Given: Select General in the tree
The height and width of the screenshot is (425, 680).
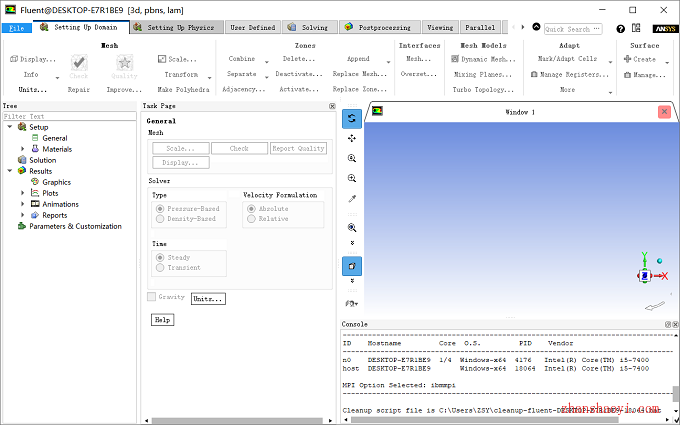Looking at the screenshot, I should [55, 138].
